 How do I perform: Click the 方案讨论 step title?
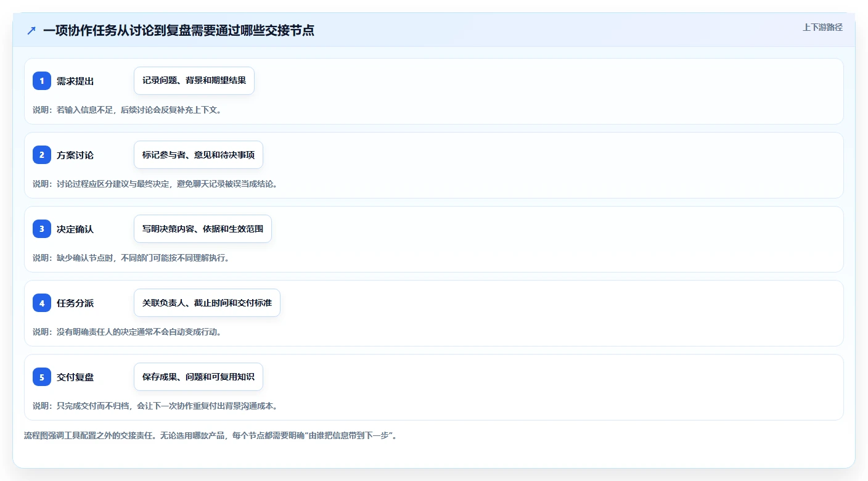pos(75,155)
